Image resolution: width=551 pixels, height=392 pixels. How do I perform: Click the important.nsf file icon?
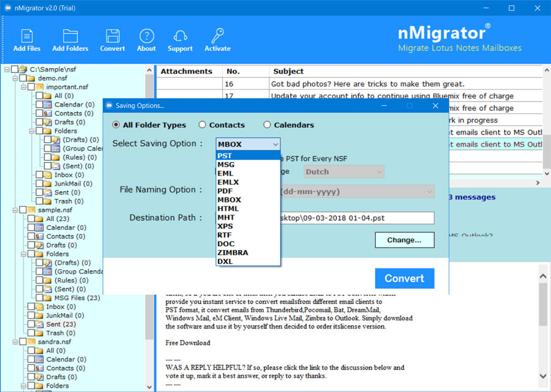40,87
